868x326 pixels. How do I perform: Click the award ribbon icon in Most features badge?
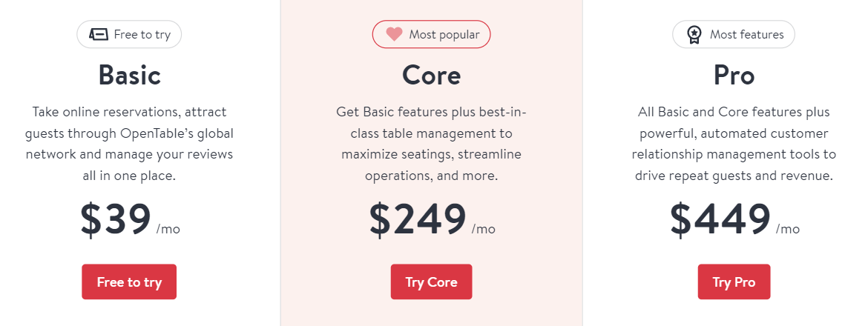click(694, 35)
